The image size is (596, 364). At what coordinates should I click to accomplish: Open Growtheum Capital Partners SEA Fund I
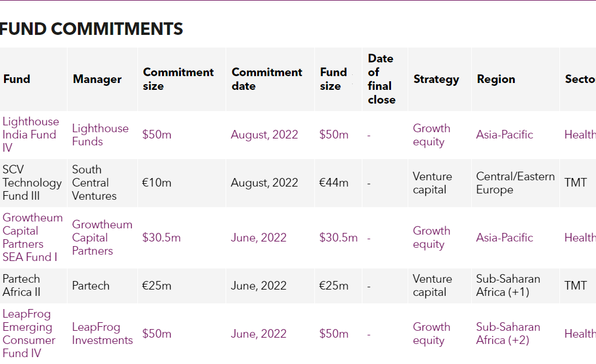[x=33, y=238]
